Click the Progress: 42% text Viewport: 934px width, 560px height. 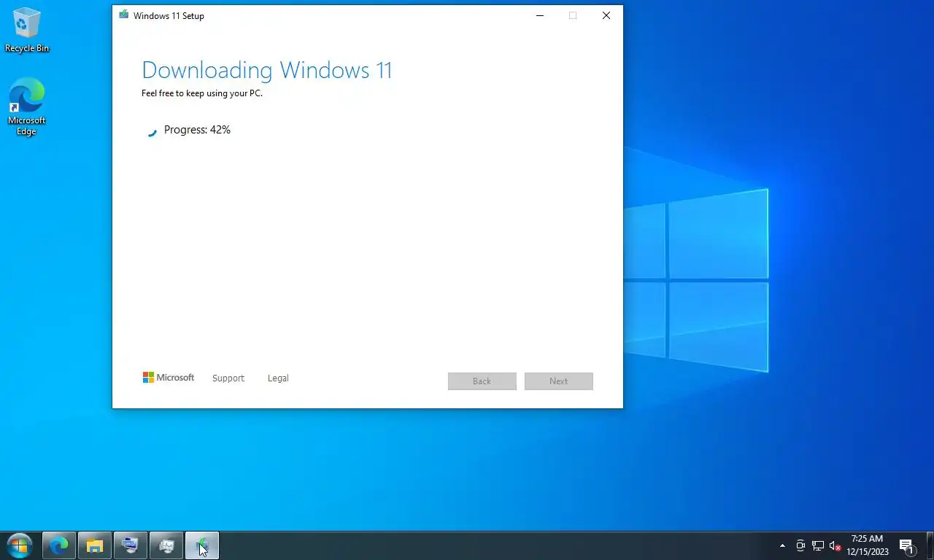point(197,130)
